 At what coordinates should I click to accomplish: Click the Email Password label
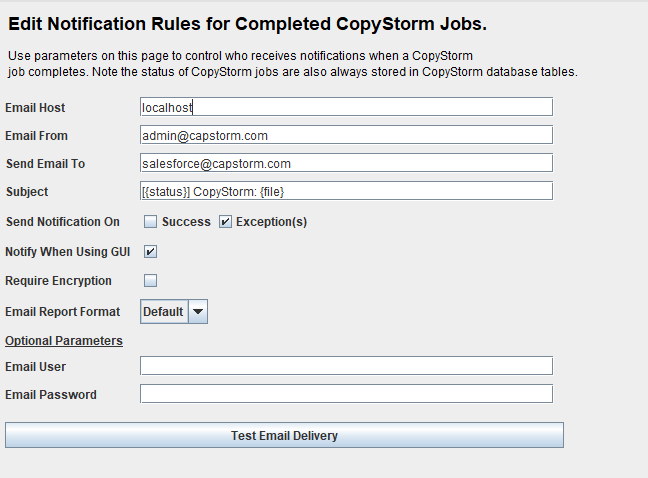pos(51,395)
